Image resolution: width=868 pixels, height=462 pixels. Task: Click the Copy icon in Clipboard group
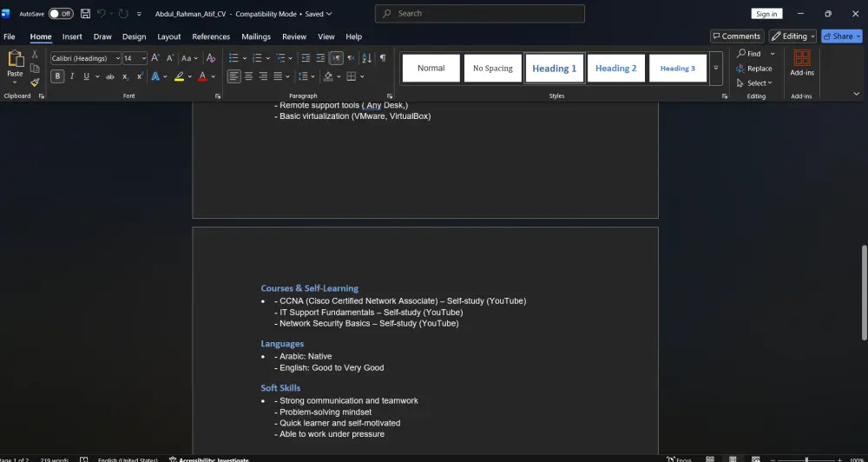35,68
